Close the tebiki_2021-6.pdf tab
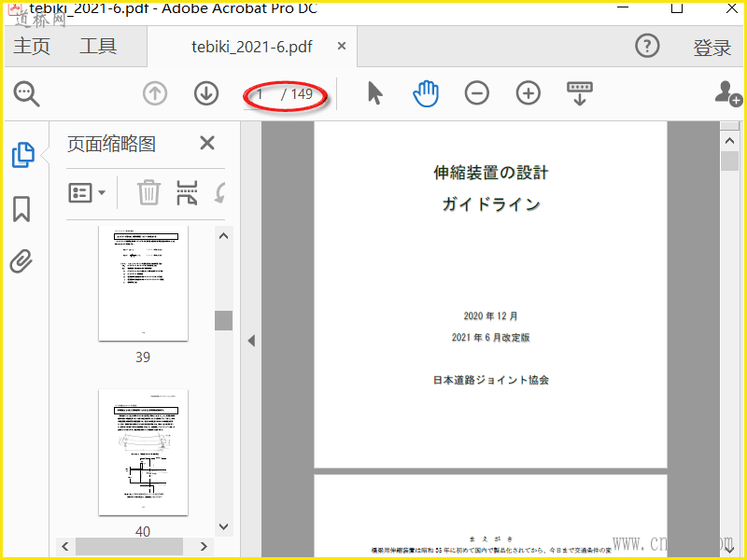Image resolution: width=747 pixels, height=560 pixels. 342,46
